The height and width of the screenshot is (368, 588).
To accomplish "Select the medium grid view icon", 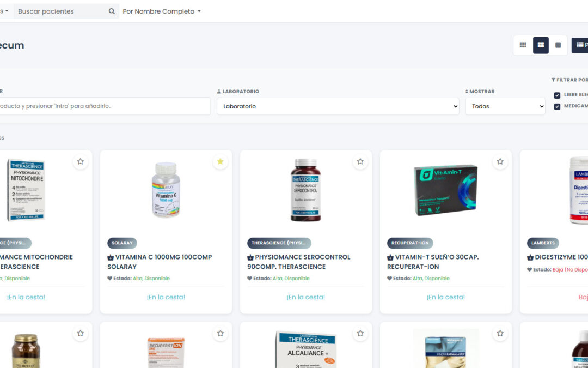I will 541,45.
